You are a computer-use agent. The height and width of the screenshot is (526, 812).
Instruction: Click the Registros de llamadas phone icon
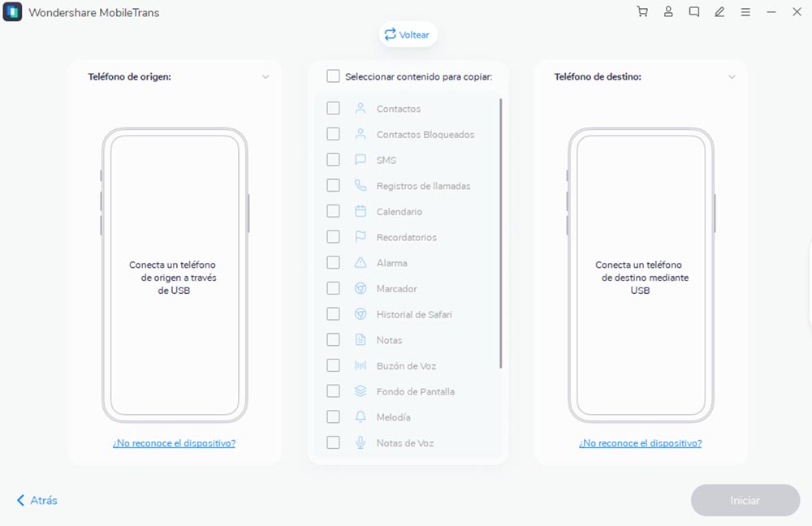tap(361, 185)
